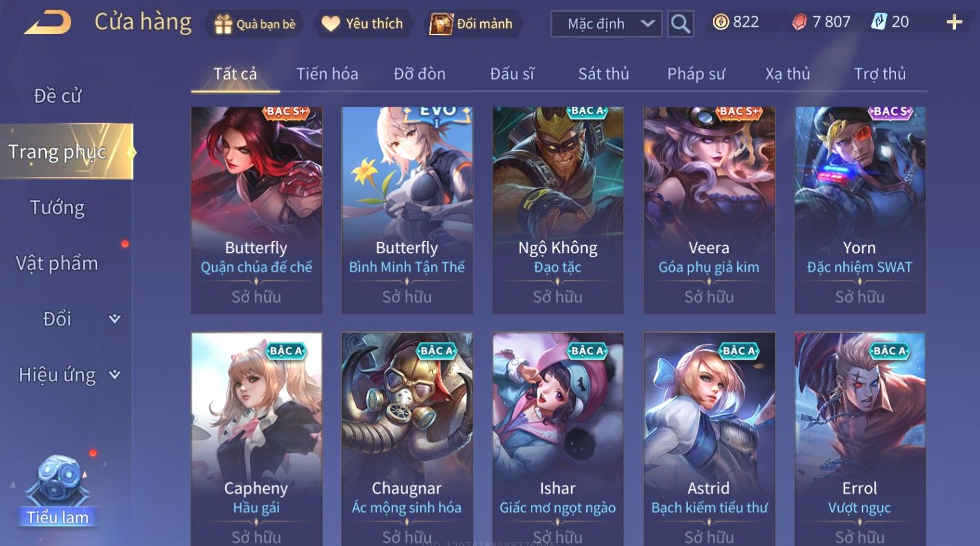
Task: Open Yêu thích favorites button
Action: click(x=362, y=24)
